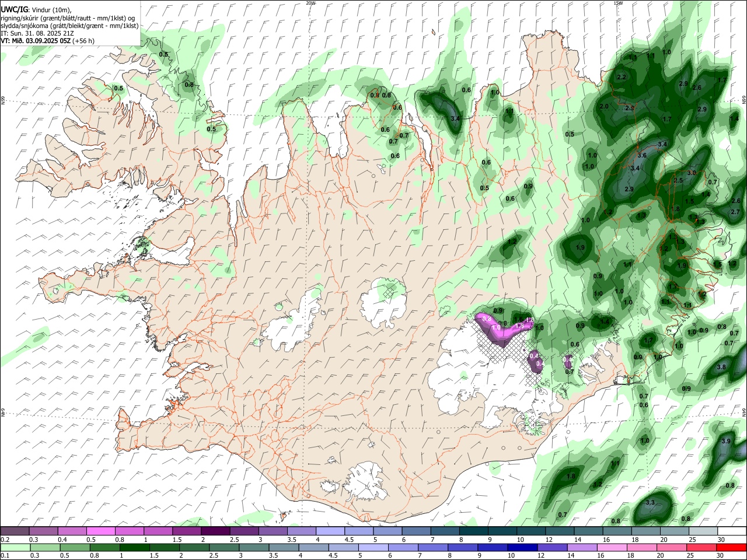The width and height of the screenshot is (747, 560).
Task: Click the bright pink 0.5 swatch in snow legend
Action: coord(101,531)
